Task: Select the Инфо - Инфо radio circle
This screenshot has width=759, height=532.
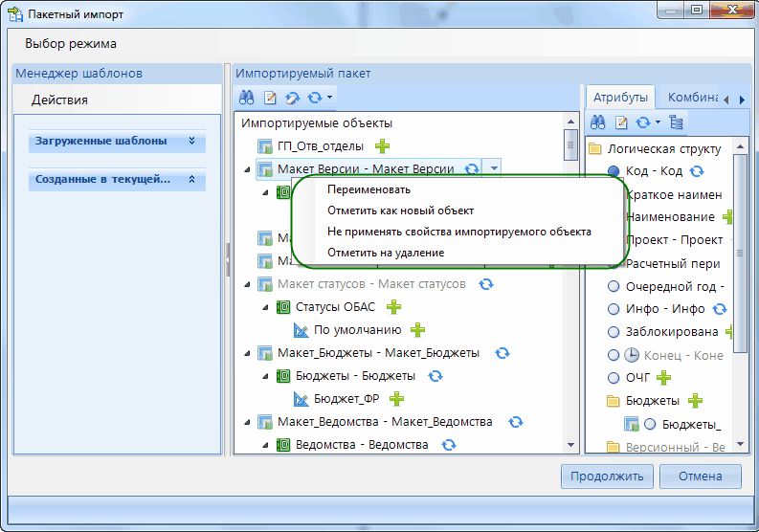Action: pyautogui.click(x=614, y=309)
